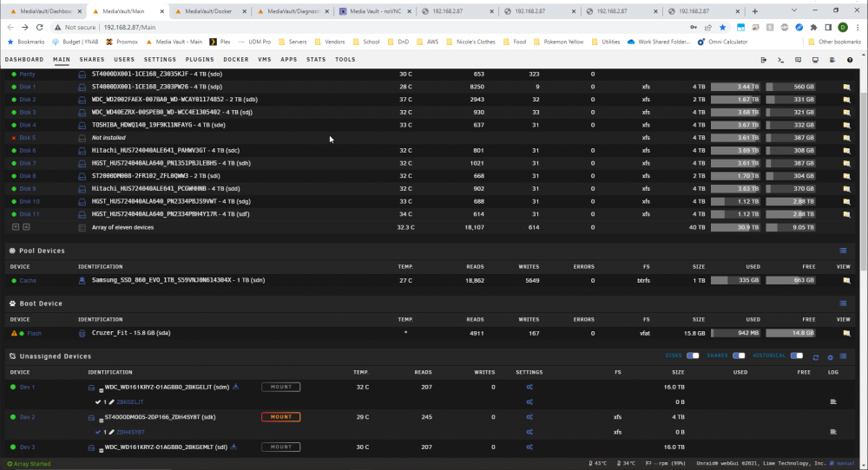Toggle the SHARES switch
Screen dimensions: 868x470
pyautogui.click(x=739, y=356)
